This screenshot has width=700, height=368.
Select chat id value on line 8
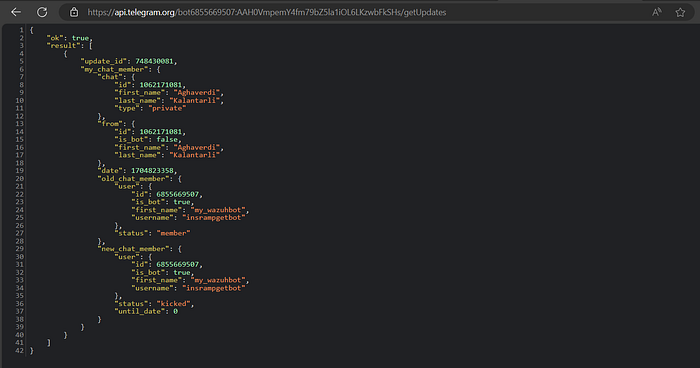(160, 85)
